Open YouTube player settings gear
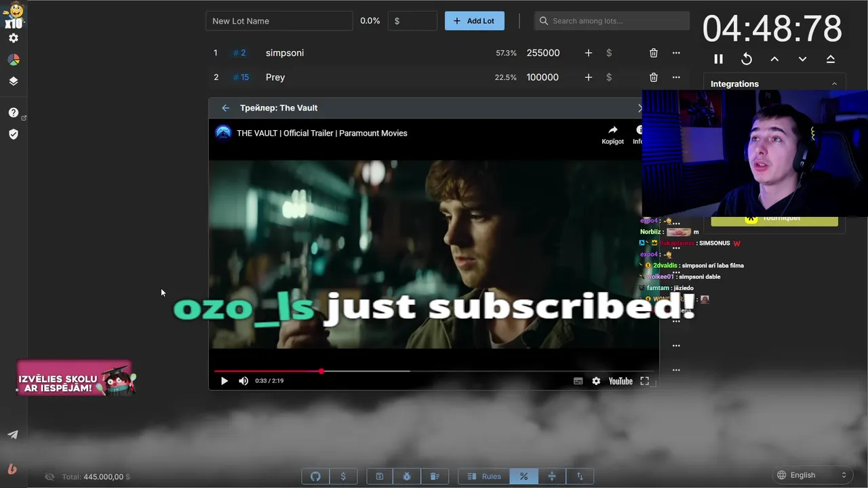 pos(596,381)
